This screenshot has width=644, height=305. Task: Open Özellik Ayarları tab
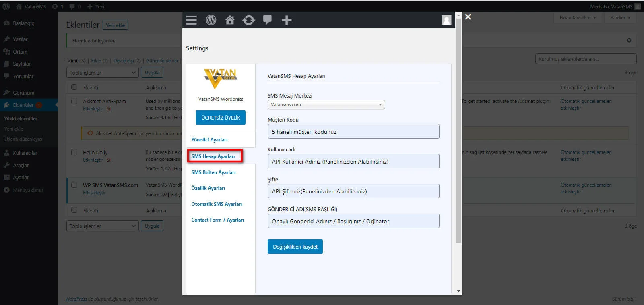(x=208, y=188)
